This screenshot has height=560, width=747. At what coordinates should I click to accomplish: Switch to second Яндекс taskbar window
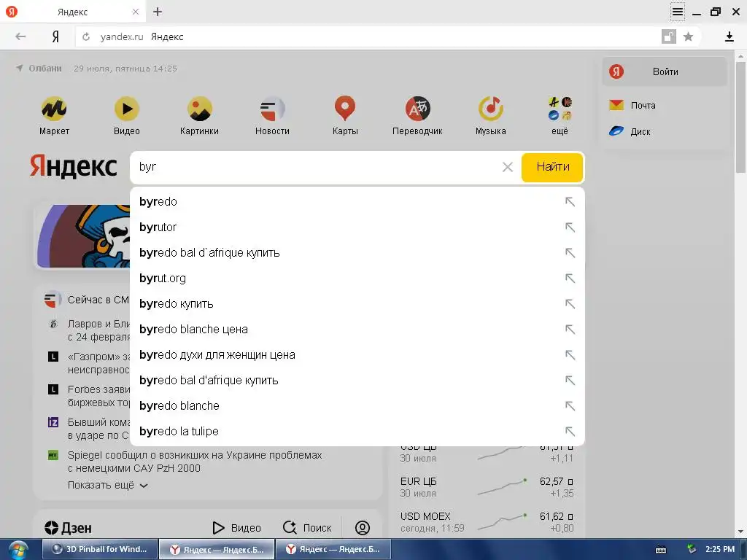333,549
